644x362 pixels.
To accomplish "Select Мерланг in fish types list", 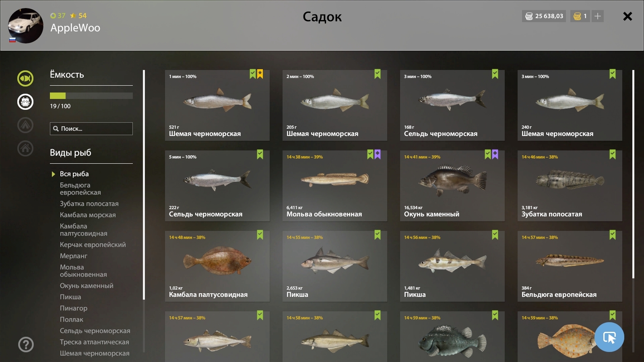I will [74, 256].
